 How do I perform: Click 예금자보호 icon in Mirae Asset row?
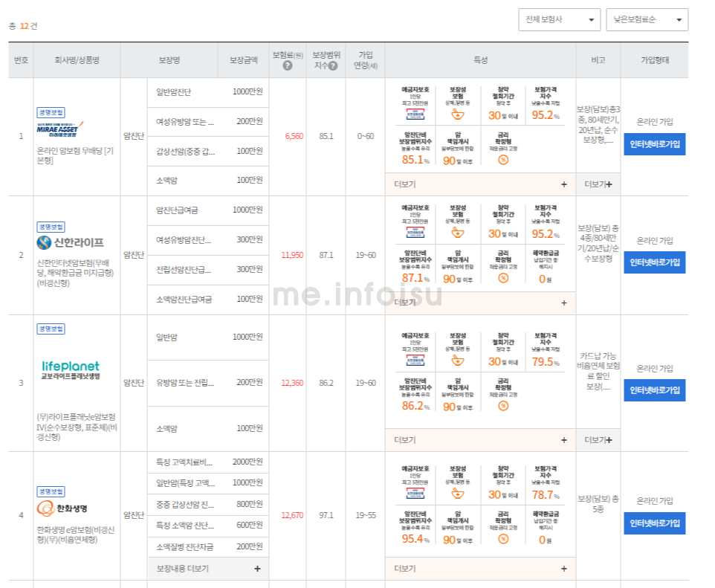tap(415, 114)
